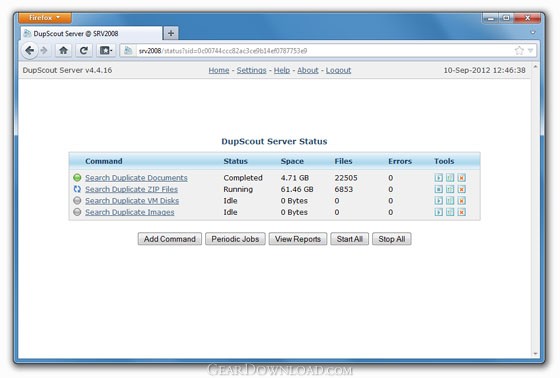Open Search Duplicate ZIP Files command link
This screenshot has height=378, width=560.
[131, 189]
